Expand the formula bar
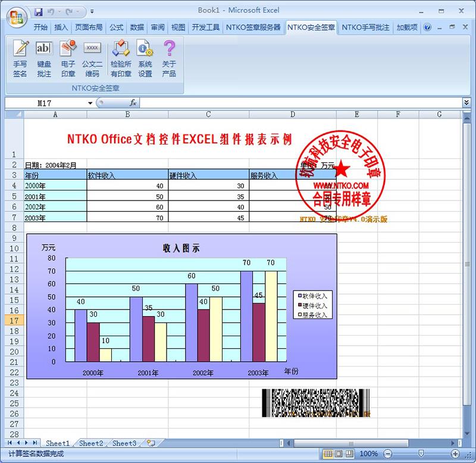476x463 pixels. tap(466, 103)
